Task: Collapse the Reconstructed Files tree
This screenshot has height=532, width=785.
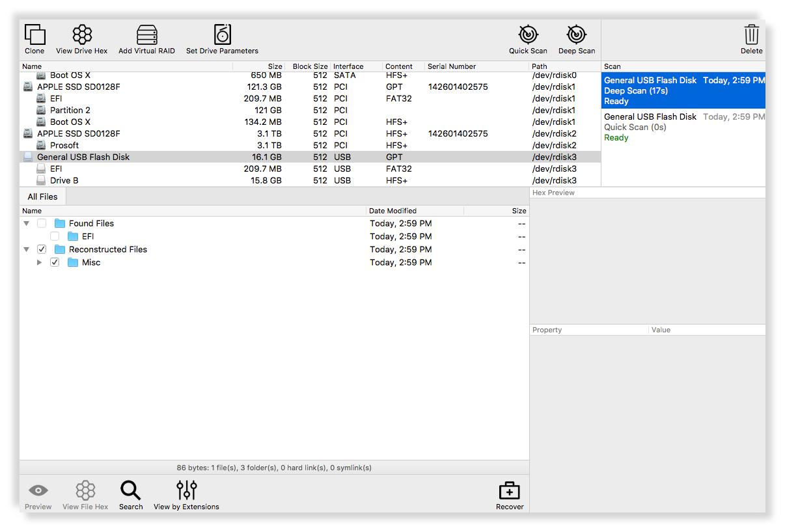Action: click(27, 249)
